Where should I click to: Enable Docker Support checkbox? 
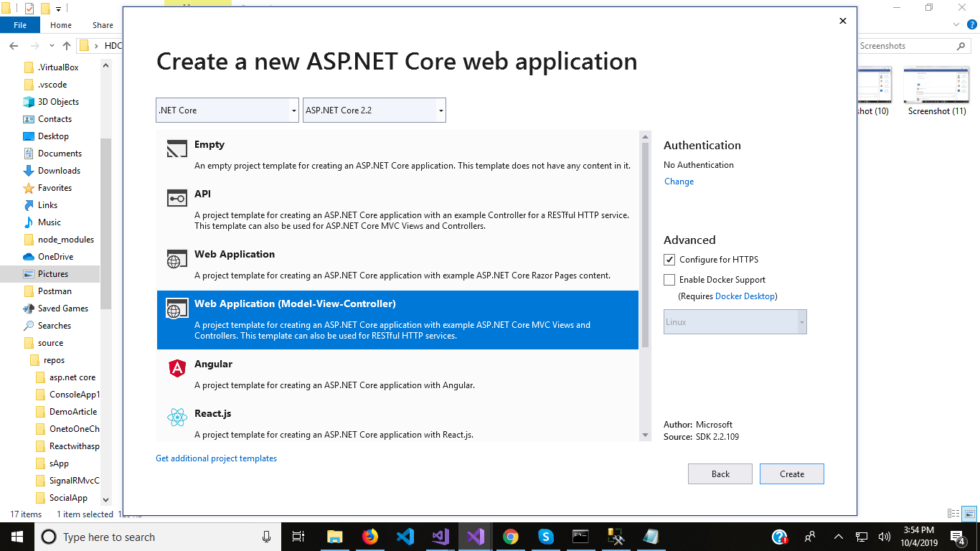669,280
